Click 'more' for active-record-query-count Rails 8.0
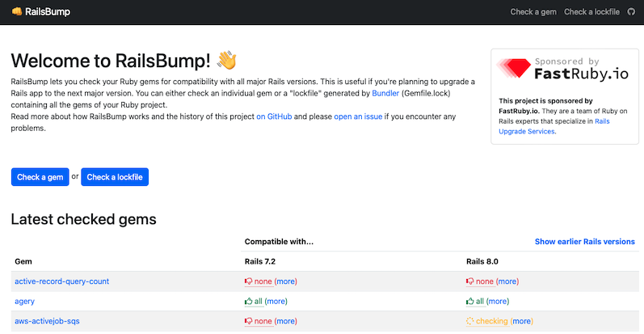Image resolution: width=644 pixels, height=334 pixels. pos(507,281)
